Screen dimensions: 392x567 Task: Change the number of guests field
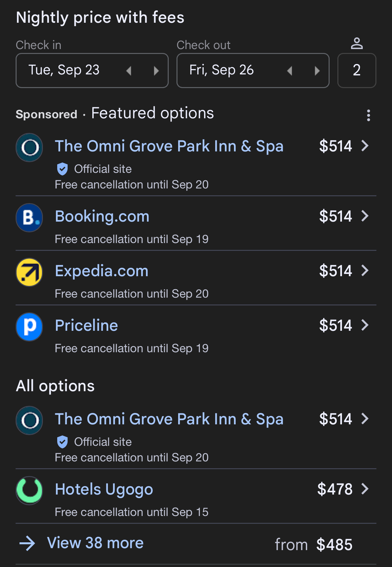pyautogui.click(x=357, y=71)
